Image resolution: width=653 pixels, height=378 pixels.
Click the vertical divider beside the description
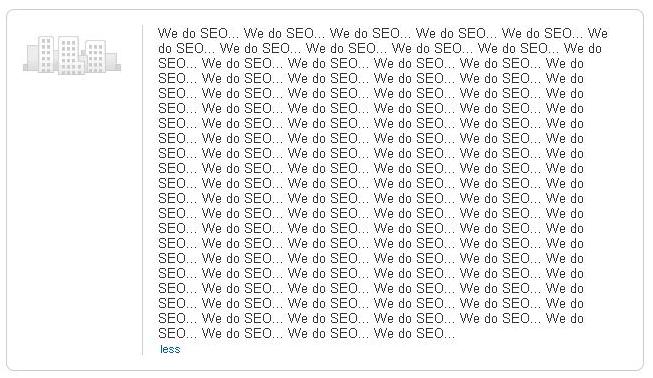pyautogui.click(x=142, y=190)
